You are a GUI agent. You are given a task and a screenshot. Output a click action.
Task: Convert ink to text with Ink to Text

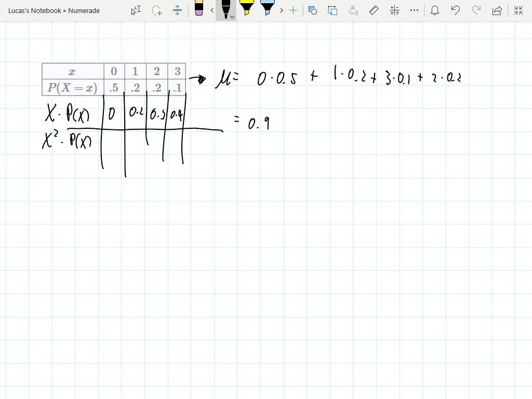point(353,10)
